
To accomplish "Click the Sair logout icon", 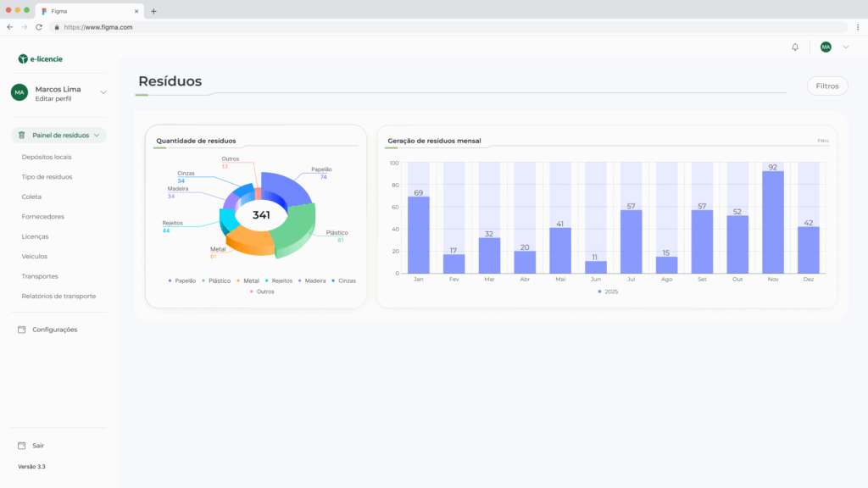I will click(21, 446).
